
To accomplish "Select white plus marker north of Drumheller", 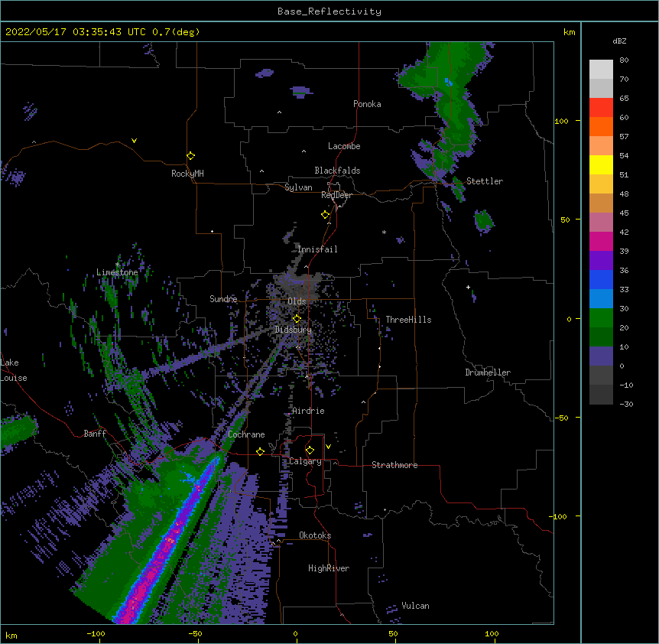I will tap(468, 287).
